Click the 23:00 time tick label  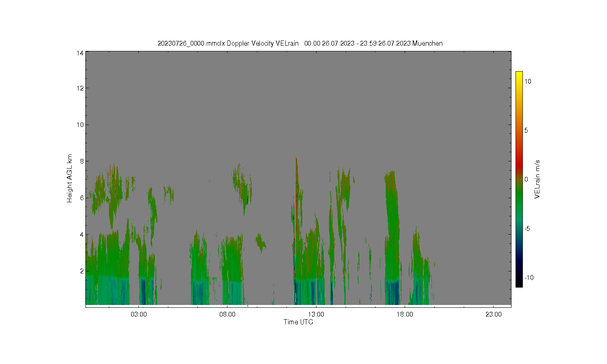tap(493, 314)
